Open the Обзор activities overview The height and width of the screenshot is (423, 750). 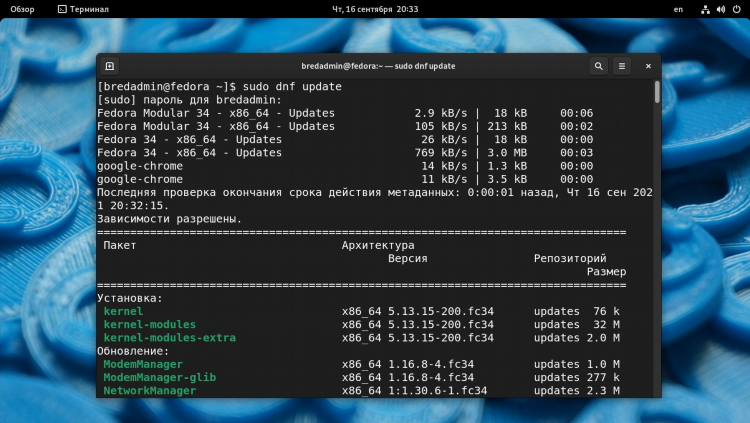click(22, 9)
